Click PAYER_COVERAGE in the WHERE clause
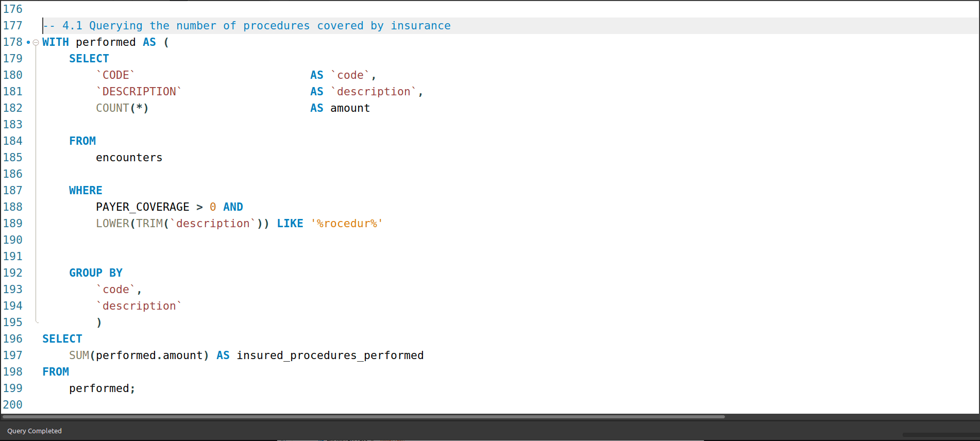Viewport: 980px width, 441px height. [142, 207]
